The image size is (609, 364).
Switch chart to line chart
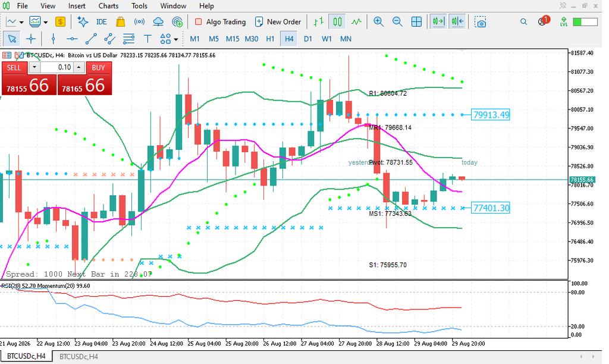point(356,22)
